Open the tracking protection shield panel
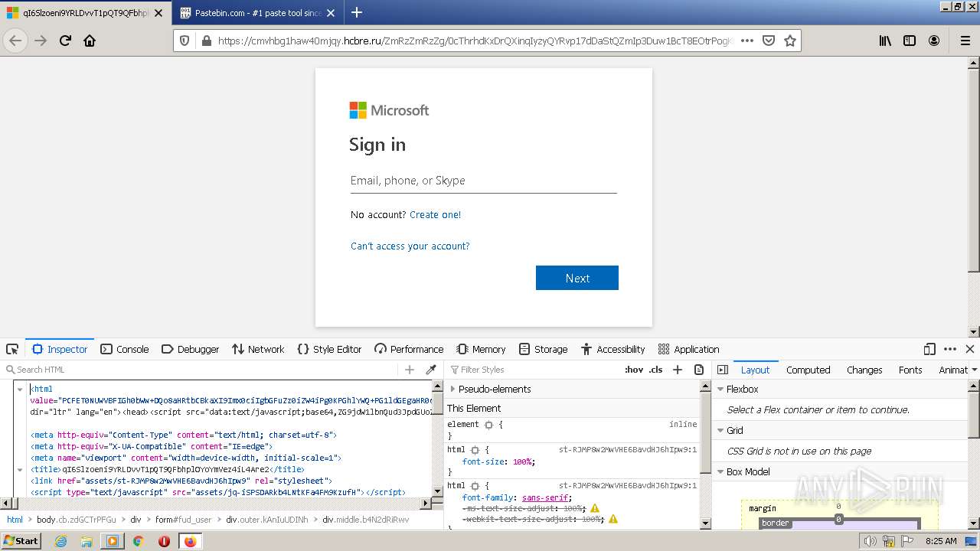Viewport: 980px width, 551px height. pos(185,41)
